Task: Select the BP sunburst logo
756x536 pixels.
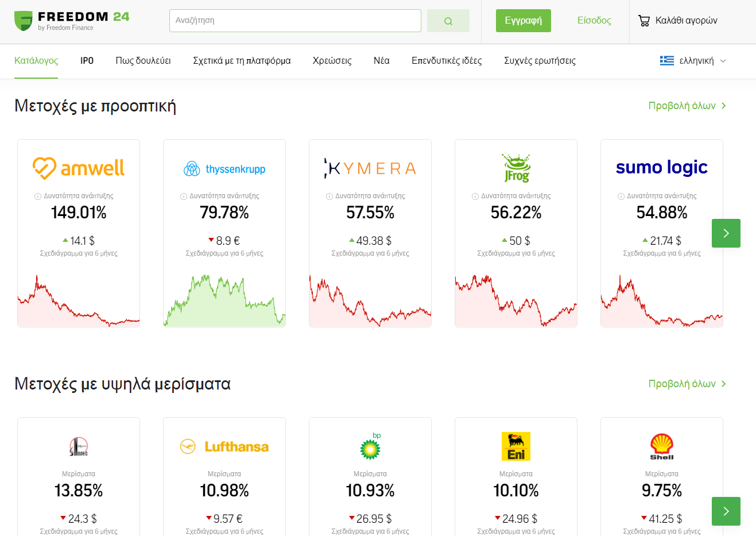Action: point(370,446)
